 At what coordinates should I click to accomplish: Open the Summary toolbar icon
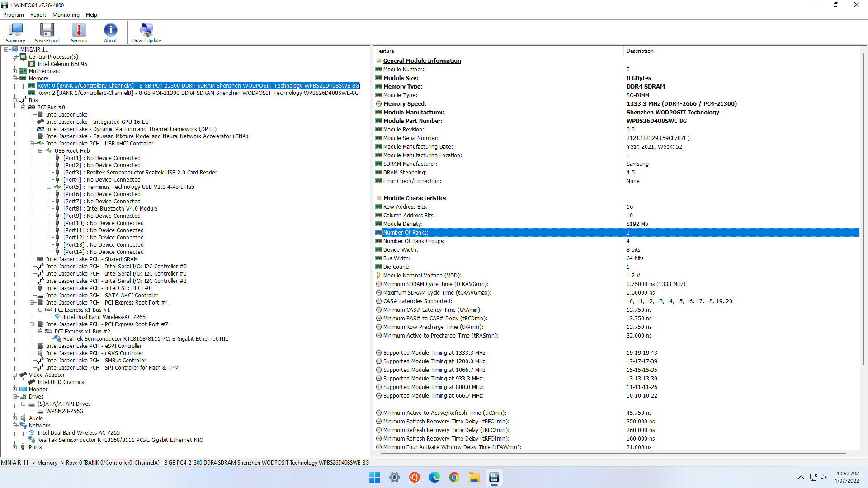pyautogui.click(x=15, y=33)
